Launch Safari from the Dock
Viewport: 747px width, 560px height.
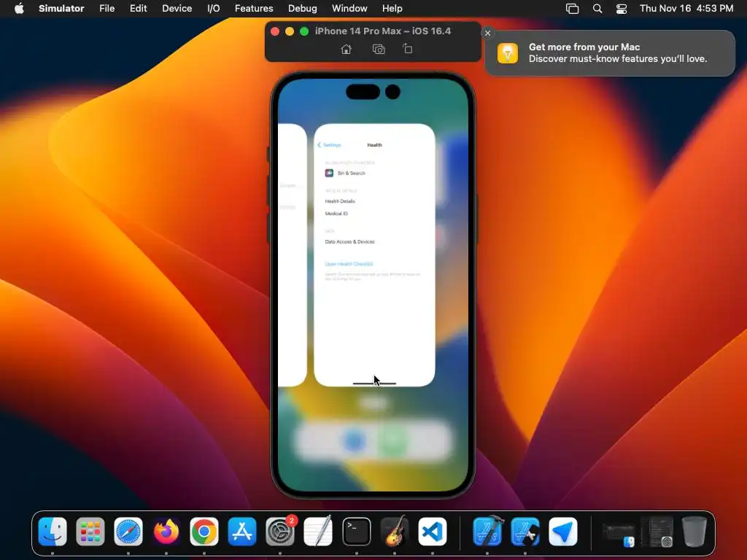point(128,532)
